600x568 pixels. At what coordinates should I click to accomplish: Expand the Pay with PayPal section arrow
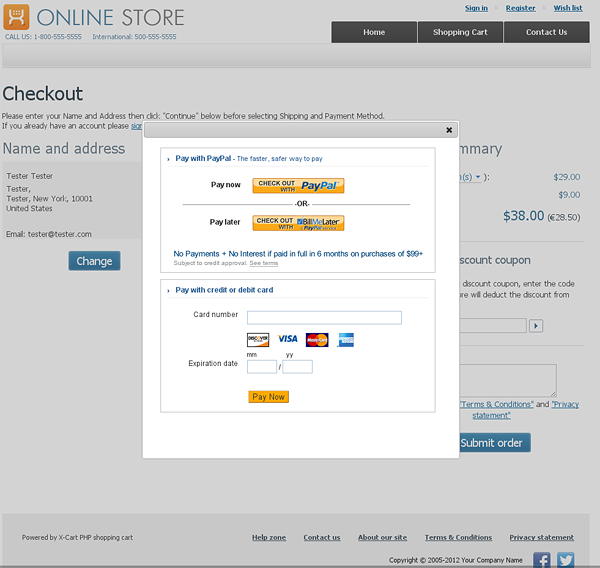168,159
